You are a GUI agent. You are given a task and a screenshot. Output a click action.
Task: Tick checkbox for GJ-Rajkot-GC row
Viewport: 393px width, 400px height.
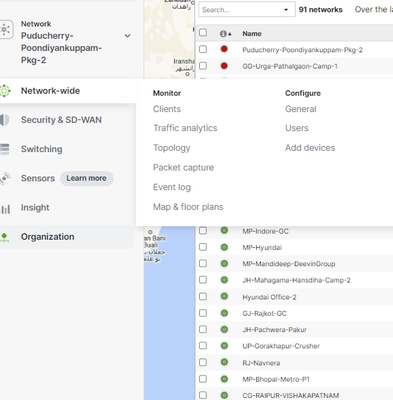point(203,313)
